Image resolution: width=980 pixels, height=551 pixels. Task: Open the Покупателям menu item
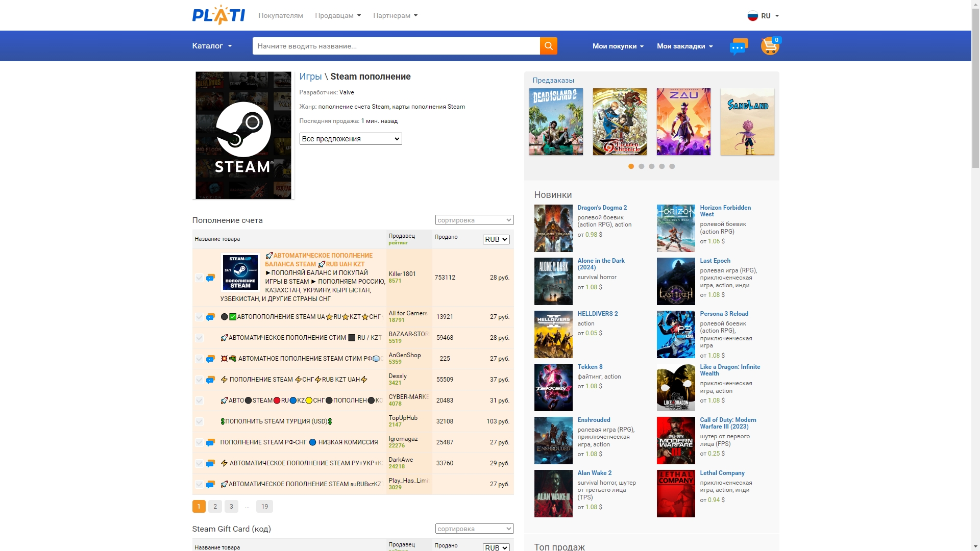pos(281,16)
